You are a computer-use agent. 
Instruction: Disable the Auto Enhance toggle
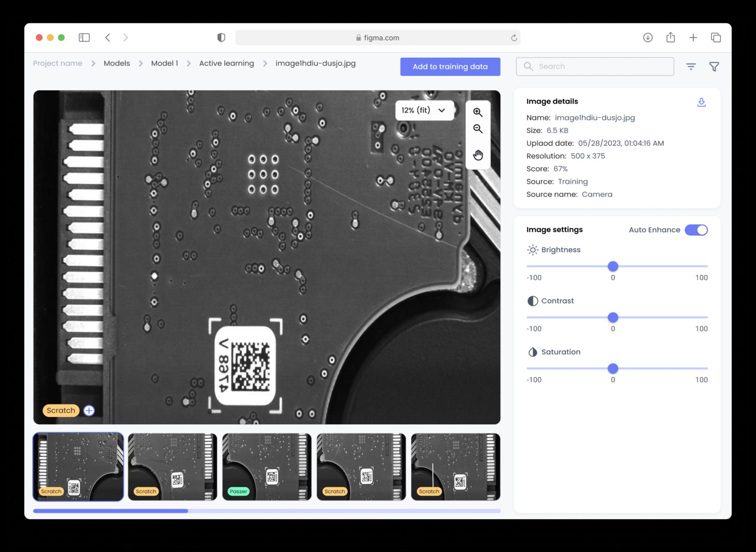pyautogui.click(x=696, y=230)
